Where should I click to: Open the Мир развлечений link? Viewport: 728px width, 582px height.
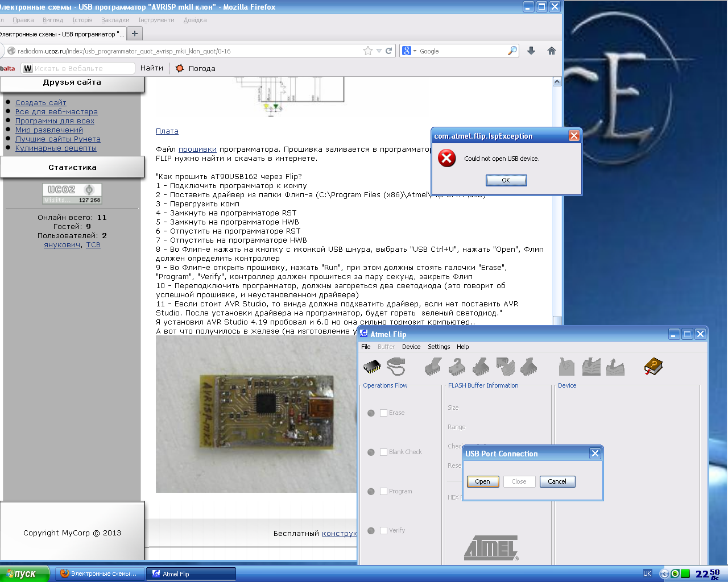tap(49, 130)
